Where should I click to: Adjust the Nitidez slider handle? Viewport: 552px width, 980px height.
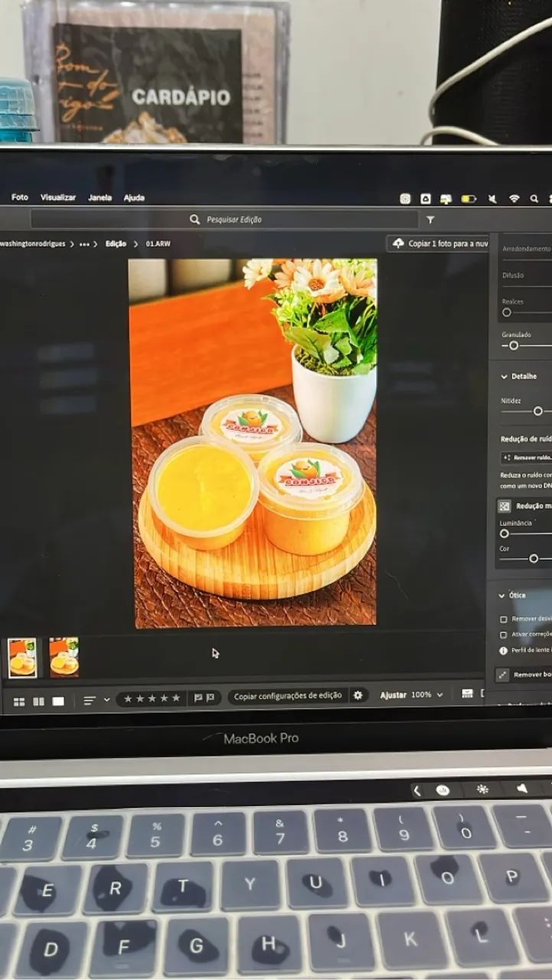(x=537, y=411)
